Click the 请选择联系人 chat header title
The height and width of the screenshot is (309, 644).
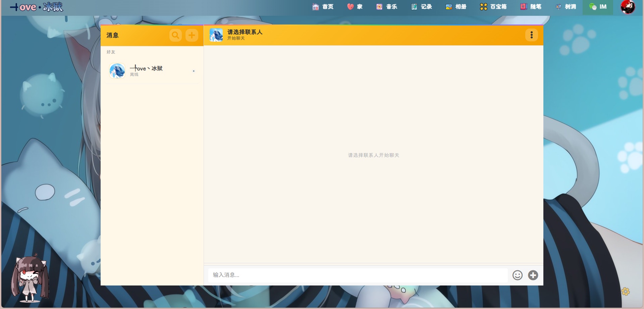(245, 32)
